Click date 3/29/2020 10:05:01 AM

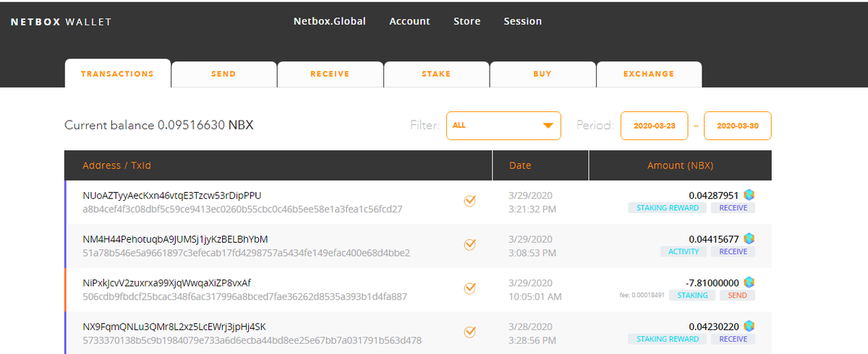(x=535, y=289)
